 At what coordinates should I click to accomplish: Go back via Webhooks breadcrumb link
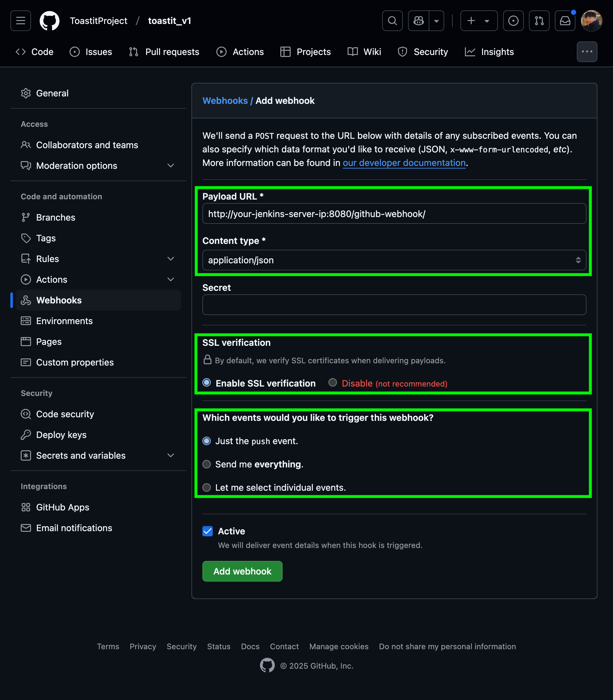point(225,101)
